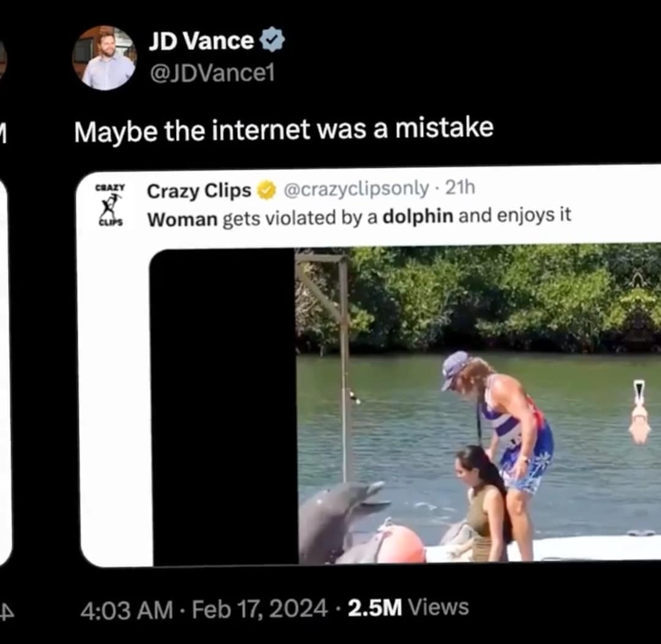The width and height of the screenshot is (661, 644).
Task: Click the bold word "Woman" in the caption
Action: [182, 219]
